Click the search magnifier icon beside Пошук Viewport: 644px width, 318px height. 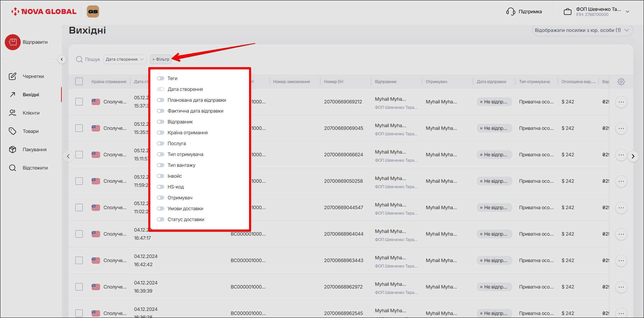coord(79,59)
